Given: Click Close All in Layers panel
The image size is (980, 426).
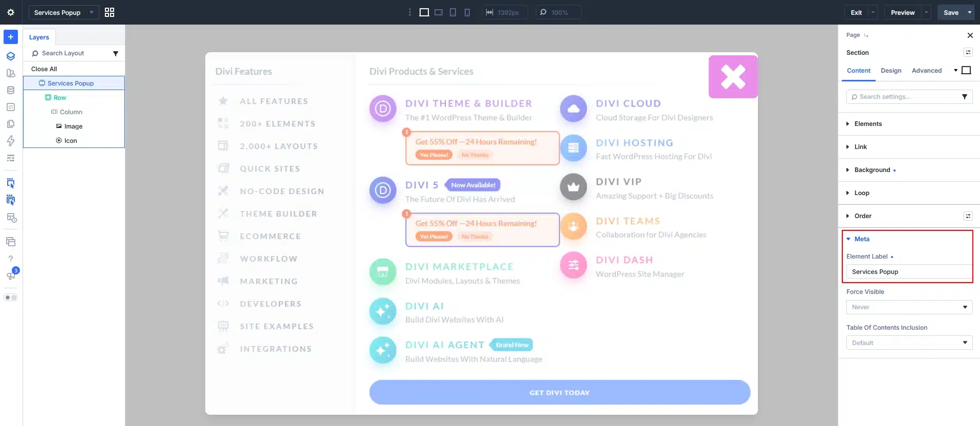Looking at the screenshot, I should click(x=44, y=69).
